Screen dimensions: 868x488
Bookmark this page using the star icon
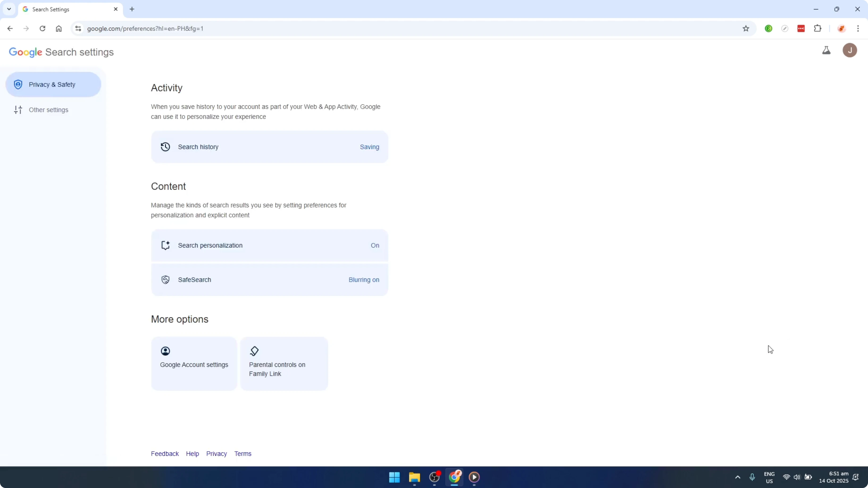click(745, 28)
